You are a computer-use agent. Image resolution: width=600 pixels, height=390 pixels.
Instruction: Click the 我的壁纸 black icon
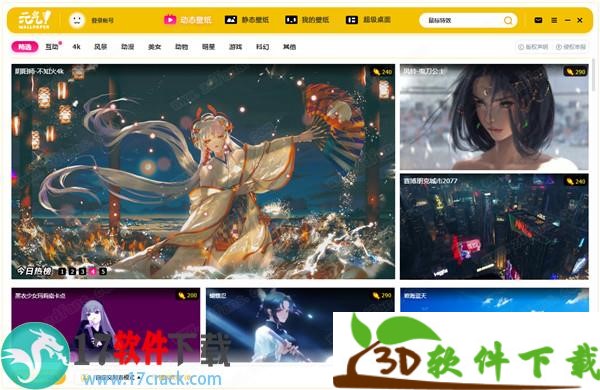pos(291,20)
